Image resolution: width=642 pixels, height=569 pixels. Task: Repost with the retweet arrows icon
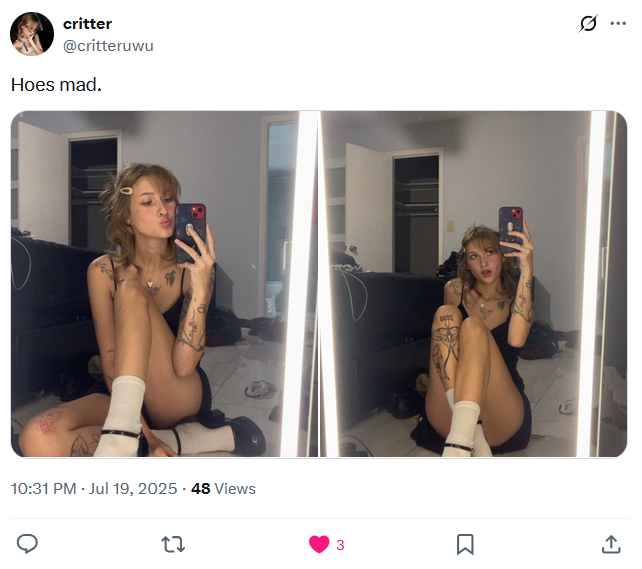pos(173,545)
